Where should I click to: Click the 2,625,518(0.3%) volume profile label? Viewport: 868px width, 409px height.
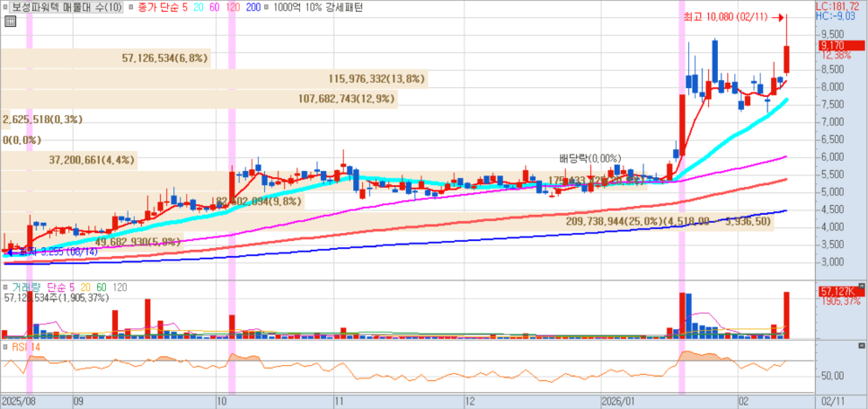pos(42,120)
